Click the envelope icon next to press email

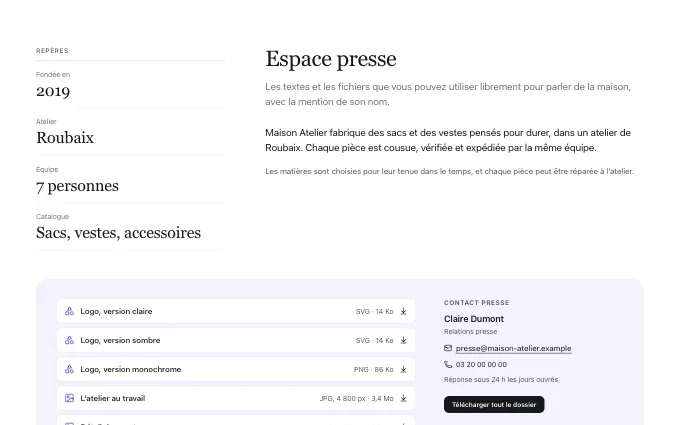(x=448, y=348)
